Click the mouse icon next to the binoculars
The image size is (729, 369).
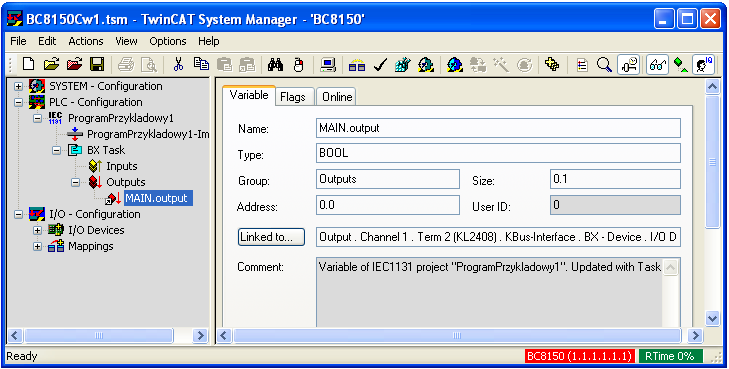[298, 64]
